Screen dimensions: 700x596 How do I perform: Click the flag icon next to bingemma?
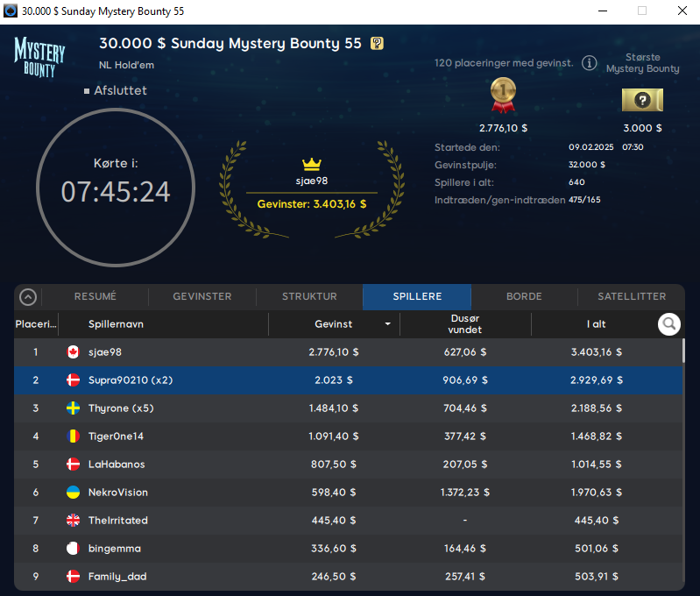(74, 548)
